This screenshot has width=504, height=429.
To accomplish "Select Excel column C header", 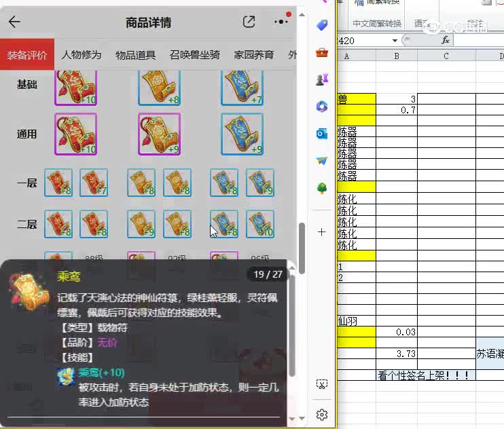I will 446,56.
